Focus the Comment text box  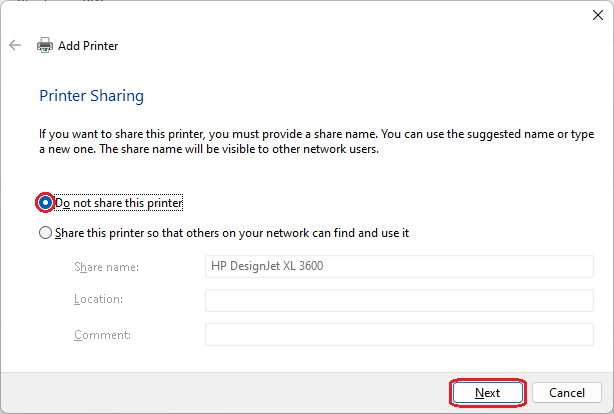coord(399,334)
